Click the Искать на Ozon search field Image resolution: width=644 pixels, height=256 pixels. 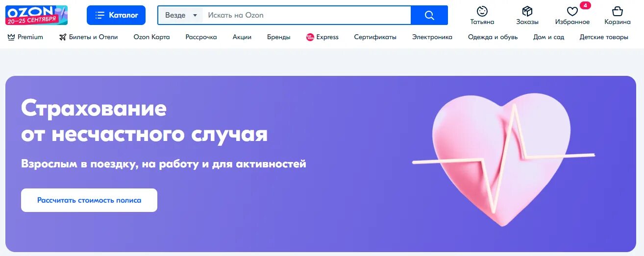[307, 15]
